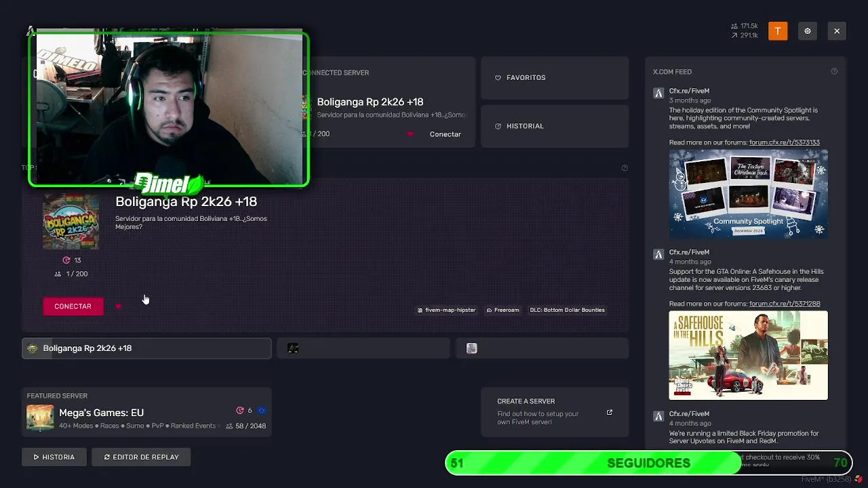868x488 pixels.
Task: Click the help icon on top servers panel
Action: 625,167
